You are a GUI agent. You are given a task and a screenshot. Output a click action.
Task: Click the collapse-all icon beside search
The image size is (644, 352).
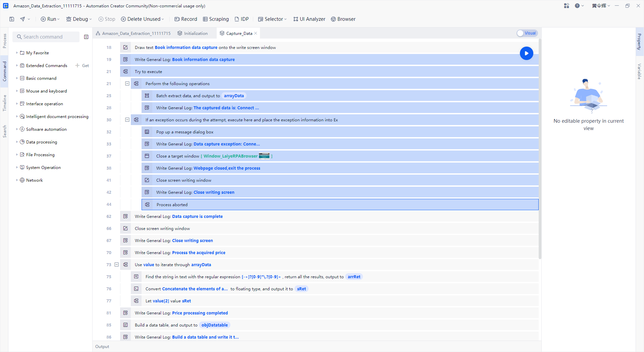(86, 37)
